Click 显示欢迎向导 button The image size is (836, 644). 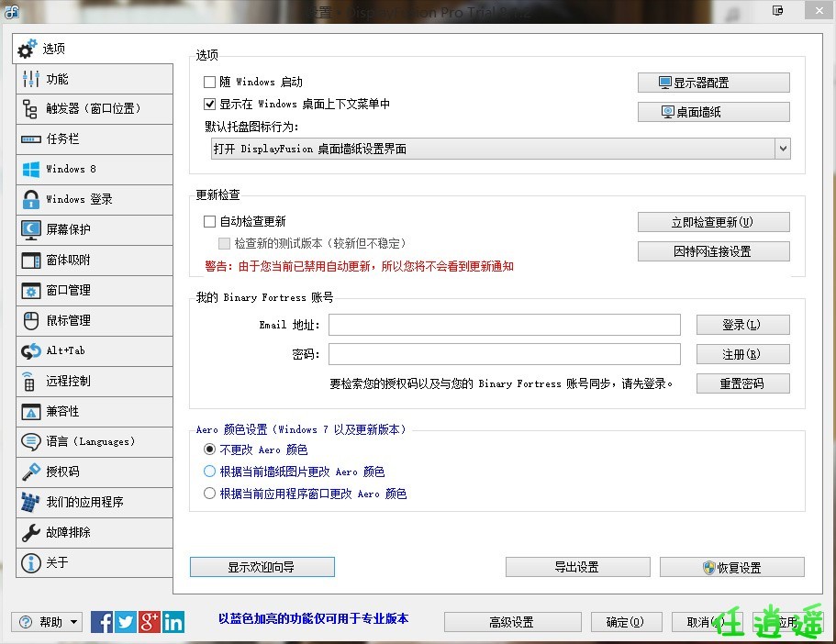point(262,567)
